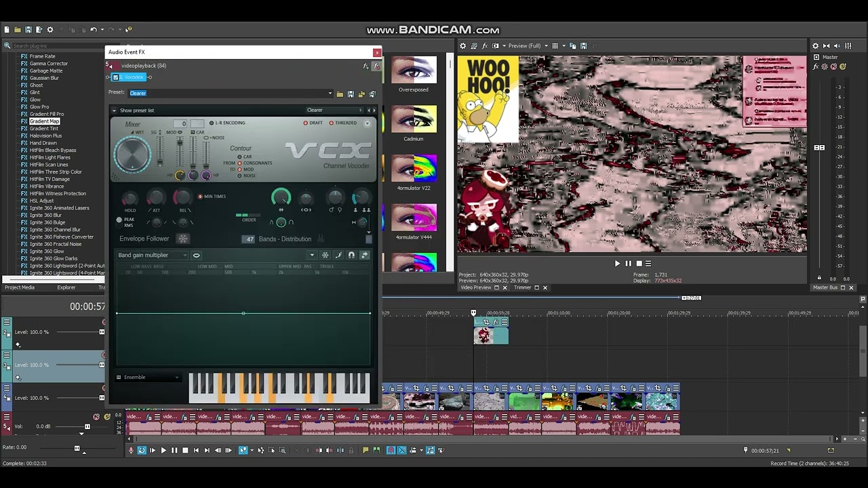Click undo arrow in top toolbar

[94, 30]
